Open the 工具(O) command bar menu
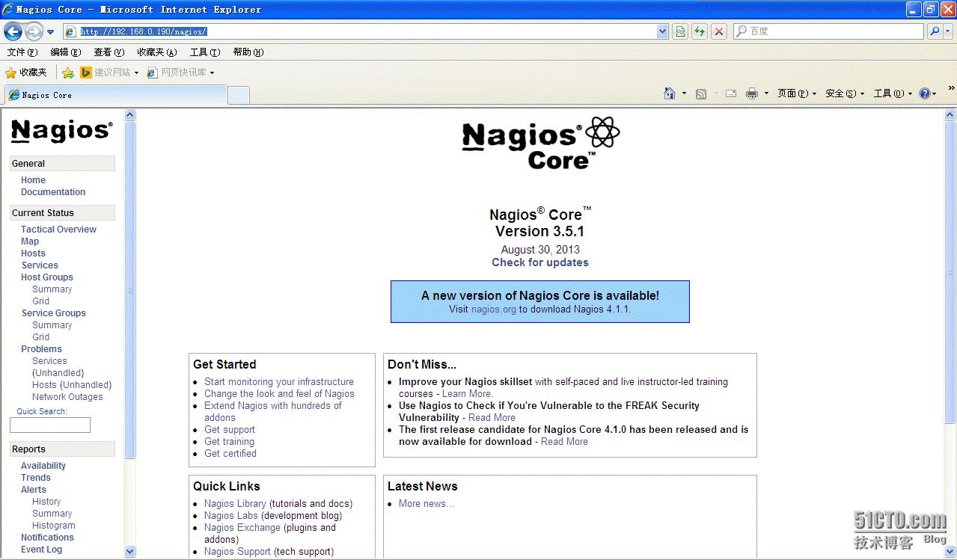957x560 pixels. coord(893,93)
